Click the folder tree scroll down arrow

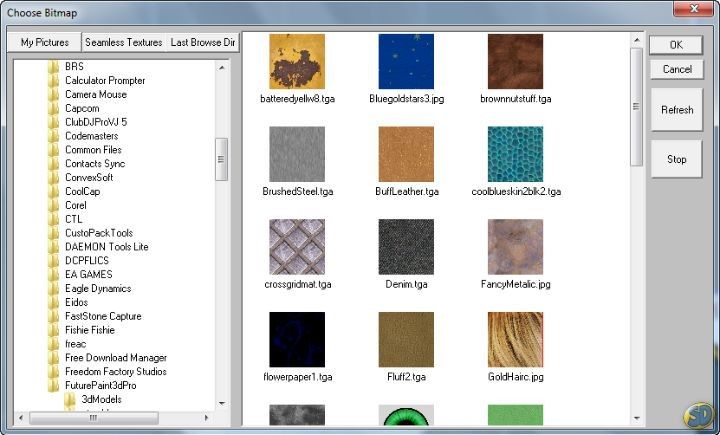click(222, 403)
